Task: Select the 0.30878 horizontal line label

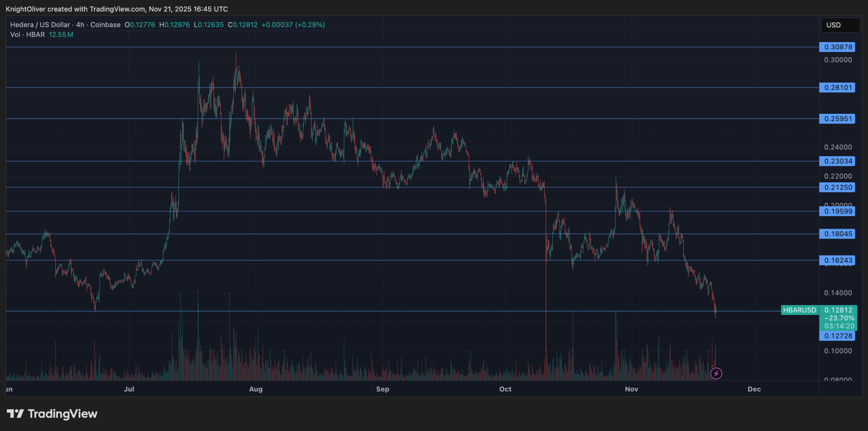Action: pyautogui.click(x=837, y=47)
